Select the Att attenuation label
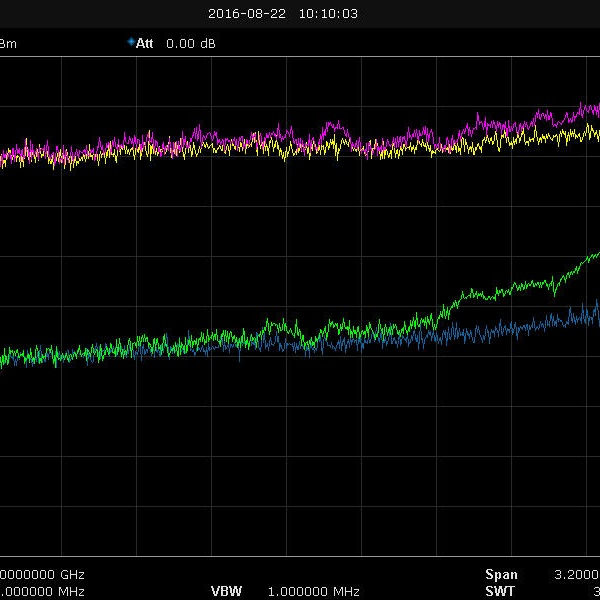The image size is (600, 600). click(x=145, y=43)
